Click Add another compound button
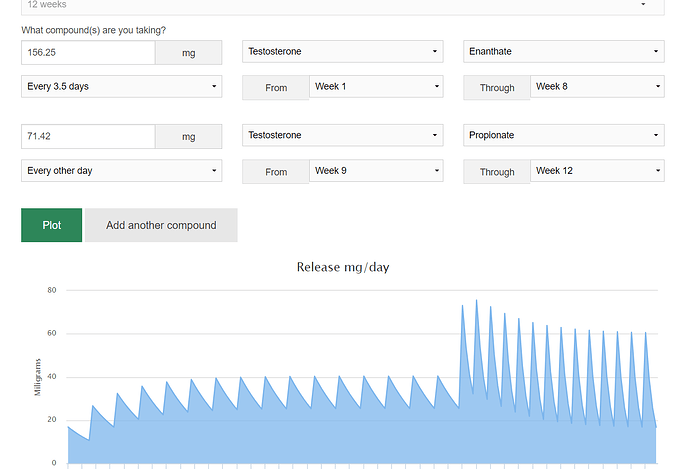 (x=161, y=225)
